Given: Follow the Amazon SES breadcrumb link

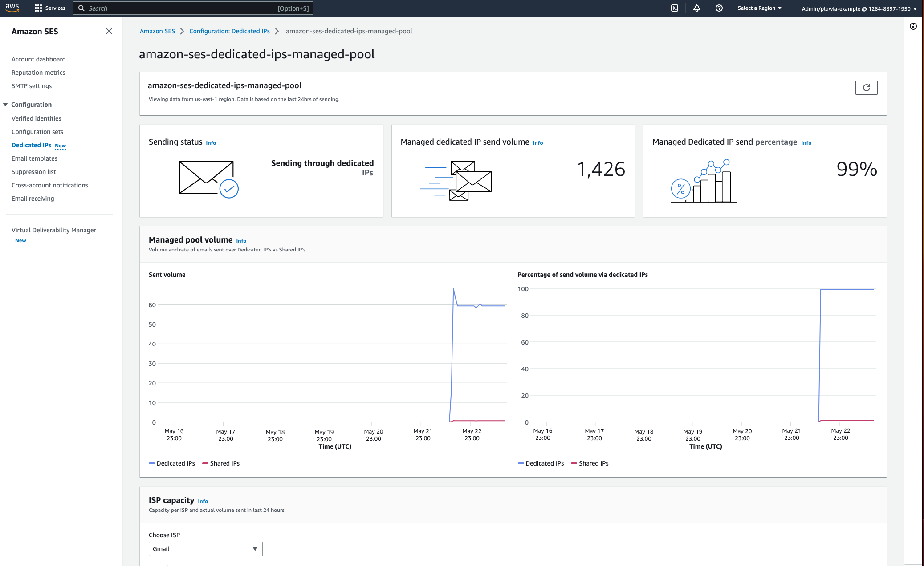Looking at the screenshot, I should click(x=157, y=31).
